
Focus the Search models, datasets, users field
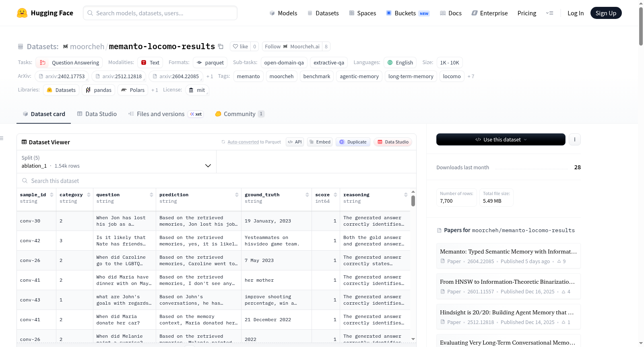(160, 13)
